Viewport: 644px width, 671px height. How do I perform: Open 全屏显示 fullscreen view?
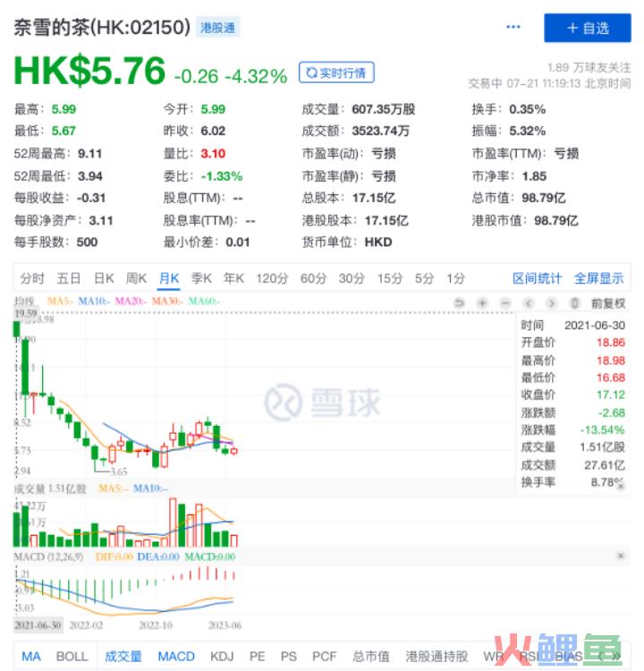click(598, 278)
